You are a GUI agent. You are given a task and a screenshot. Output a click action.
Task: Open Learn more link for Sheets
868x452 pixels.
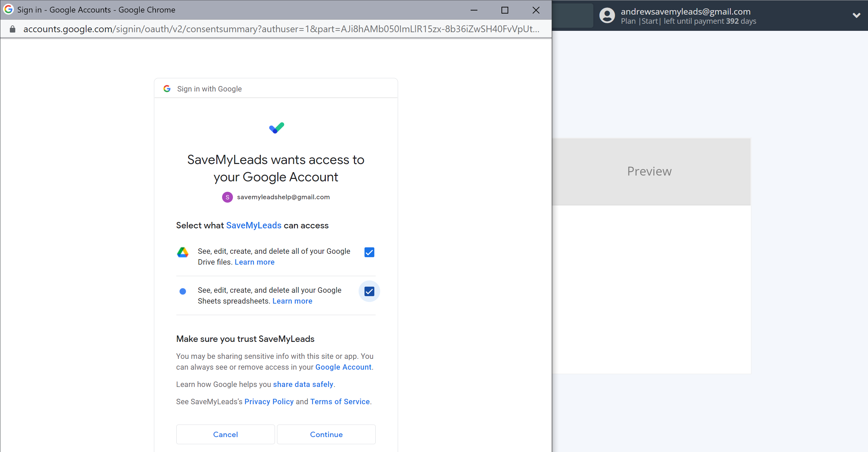pos(292,301)
